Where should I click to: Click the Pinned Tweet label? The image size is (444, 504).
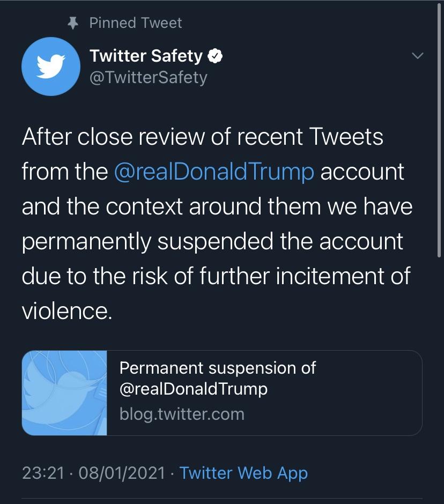point(136,23)
